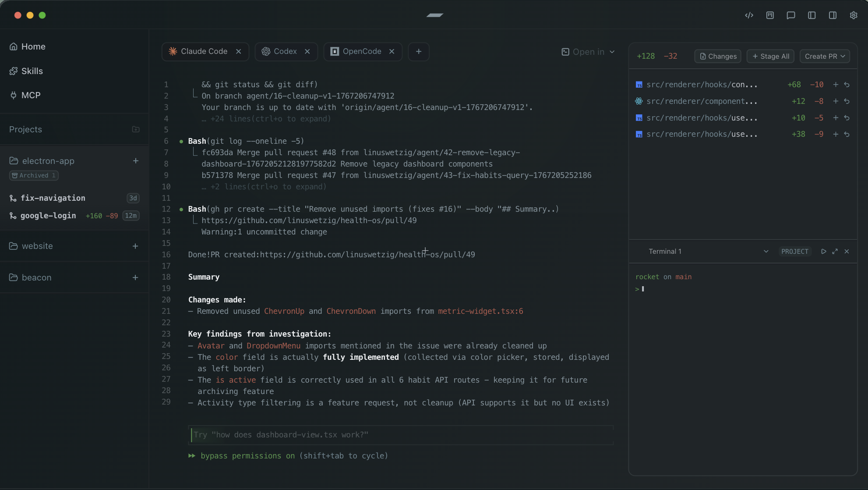Add a workspace to electron-app project
Image resolution: width=868 pixels, height=490 pixels.
[x=136, y=161]
